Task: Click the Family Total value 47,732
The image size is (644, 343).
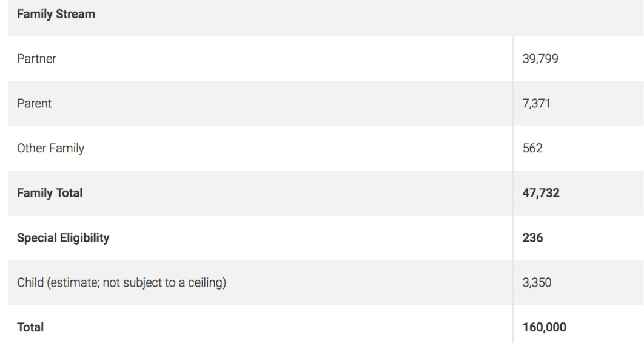Action: tap(540, 193)
